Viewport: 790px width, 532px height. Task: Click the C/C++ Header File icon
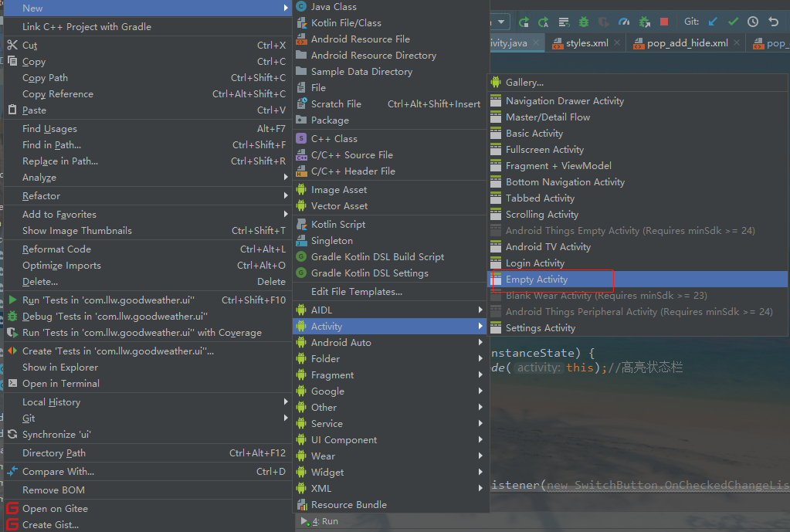(301, 171)
